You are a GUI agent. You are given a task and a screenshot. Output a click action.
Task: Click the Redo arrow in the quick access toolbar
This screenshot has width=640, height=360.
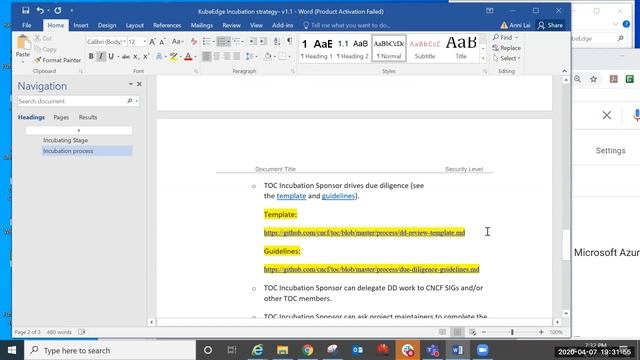point(58,11)
